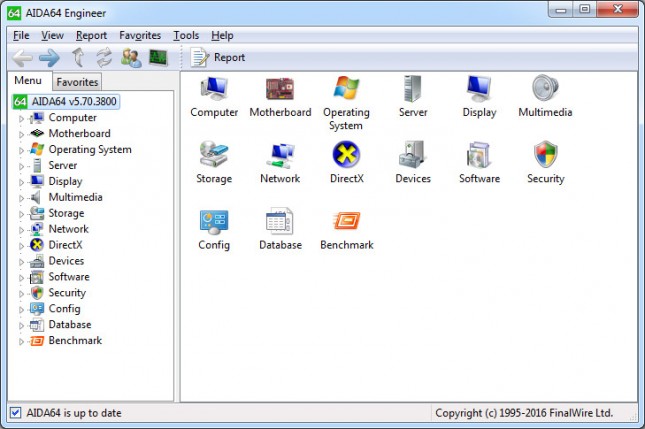Refresh using the circular arrows toolbar icon

(x=104, y=57)
